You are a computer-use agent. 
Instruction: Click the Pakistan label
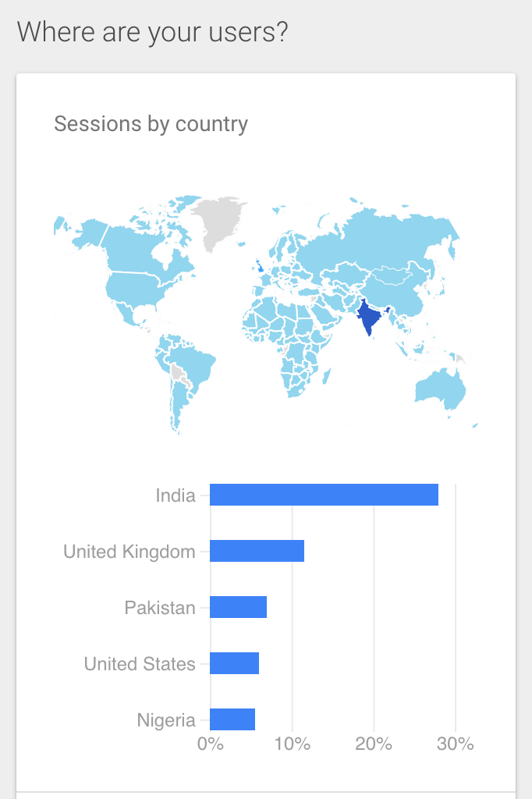pyautogui.click(x=160, y=607)
